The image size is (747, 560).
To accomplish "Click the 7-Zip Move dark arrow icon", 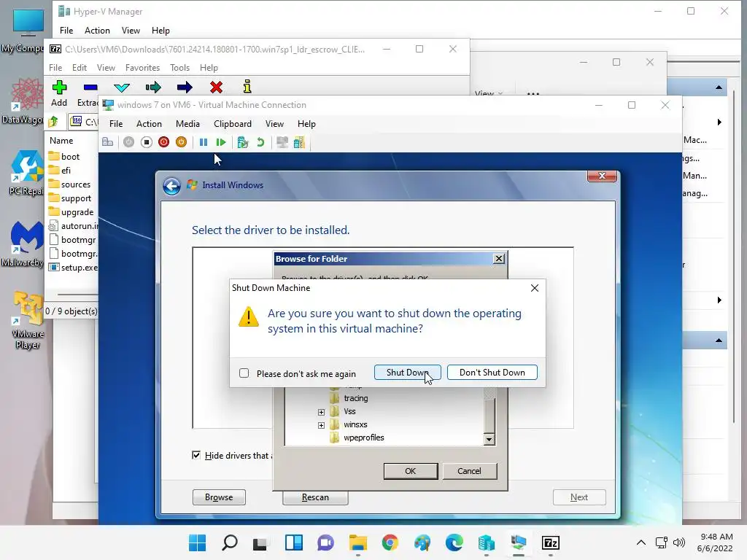I will point(185,87).
